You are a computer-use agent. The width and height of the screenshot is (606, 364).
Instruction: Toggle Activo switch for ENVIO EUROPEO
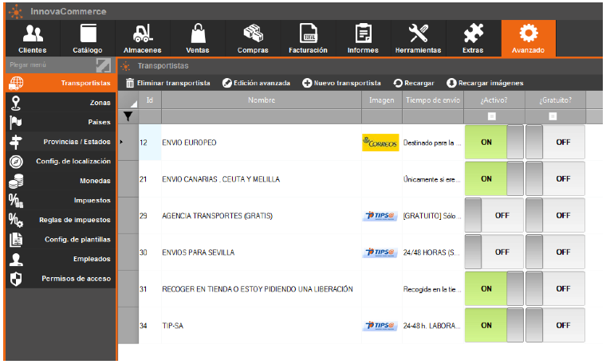(x=494, y=143)
